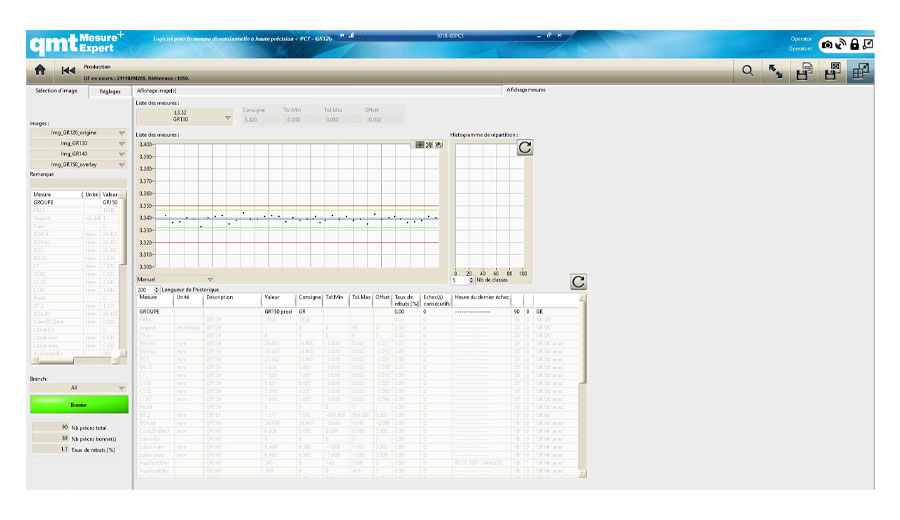The height and width of the screenshot is (520, 900).
Task: Click the camera icon in header
Action: 827,44
